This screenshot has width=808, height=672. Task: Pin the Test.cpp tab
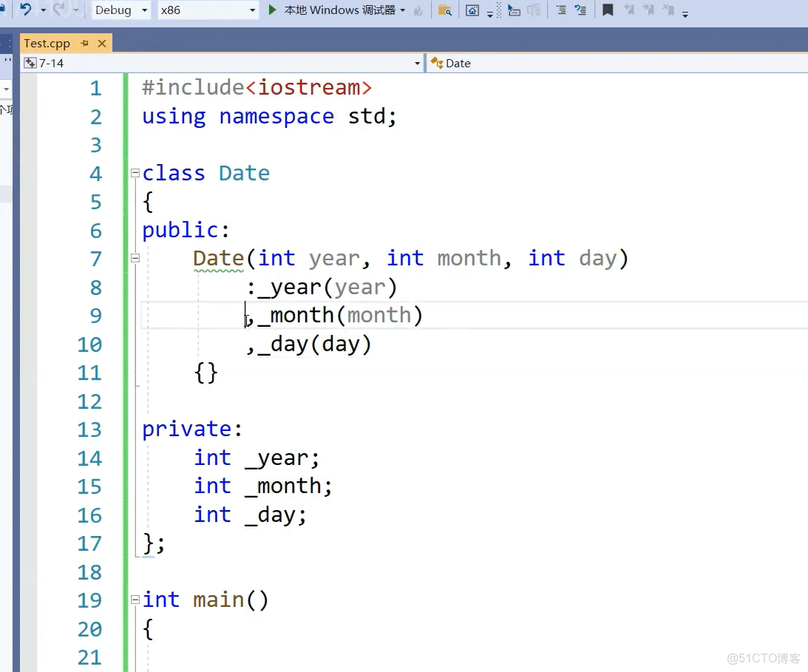point(85,44)
